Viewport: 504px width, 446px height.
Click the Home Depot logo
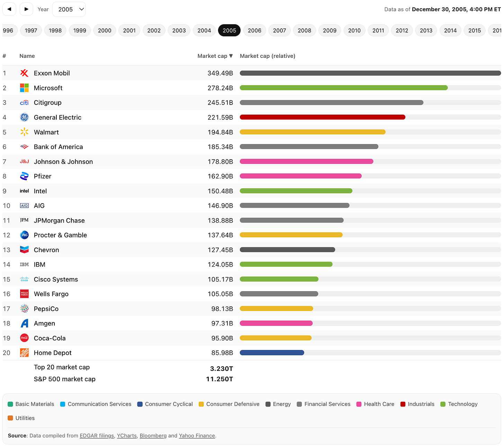[24, 353]
